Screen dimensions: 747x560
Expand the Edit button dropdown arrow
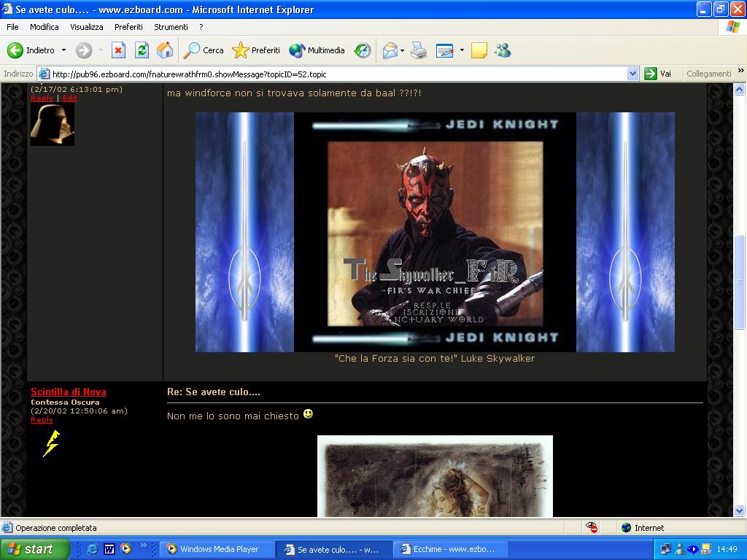462,50
